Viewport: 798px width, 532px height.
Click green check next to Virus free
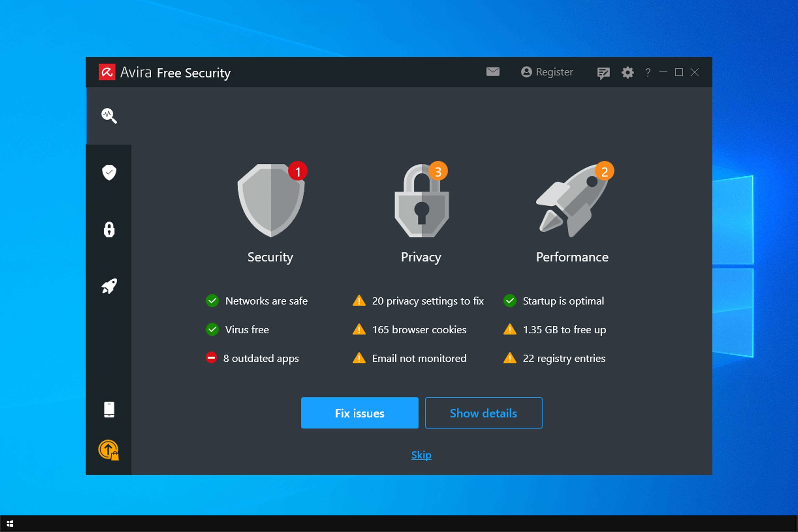(x=212, y=330)
